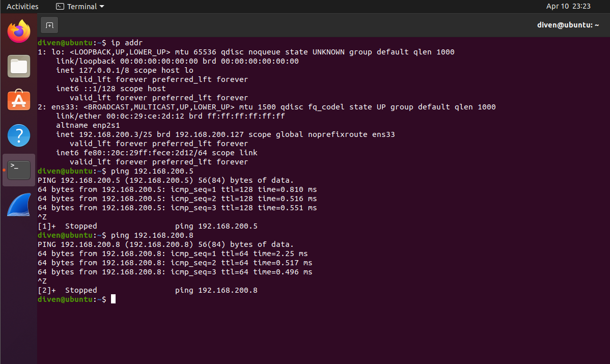This screenshot has width=610, height=364.
Task: Click the '[2]+ Stopped' job line
Action: click(x=67, y=290)
